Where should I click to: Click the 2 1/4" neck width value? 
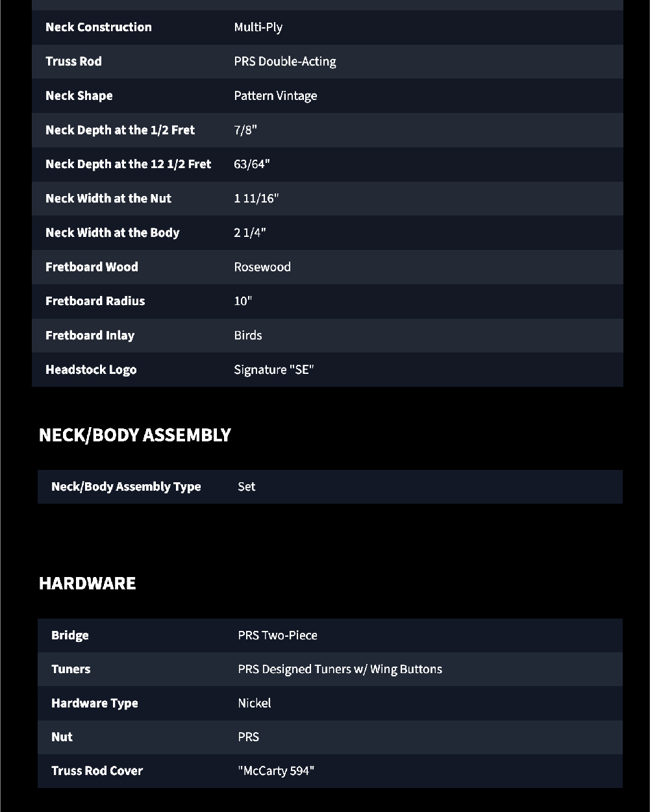click(x=249, y=233)
